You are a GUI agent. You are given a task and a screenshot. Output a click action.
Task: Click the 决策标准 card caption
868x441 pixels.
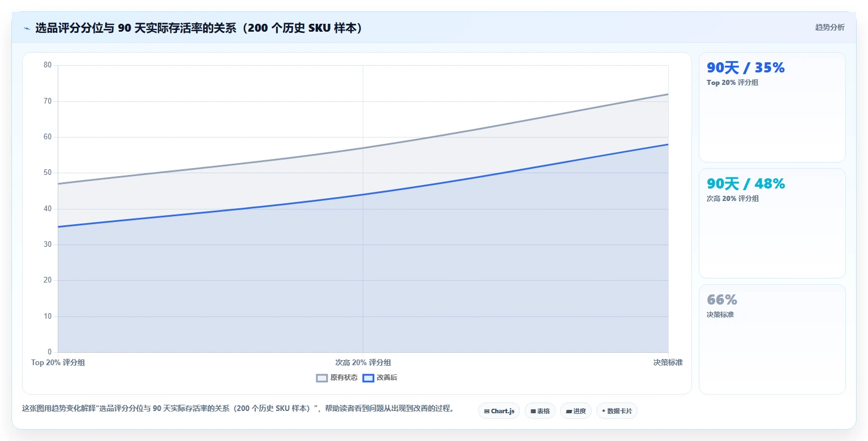pyautogui.click(x=720, y=315)
